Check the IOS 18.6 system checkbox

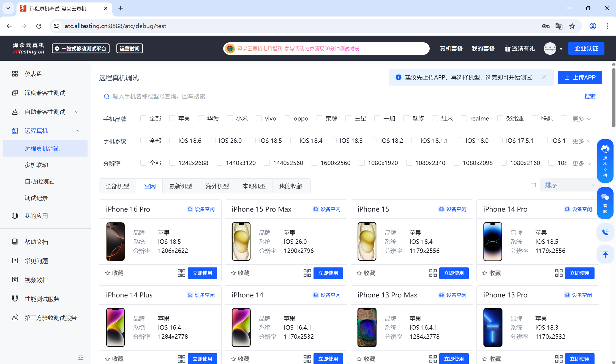coord(172,141)
